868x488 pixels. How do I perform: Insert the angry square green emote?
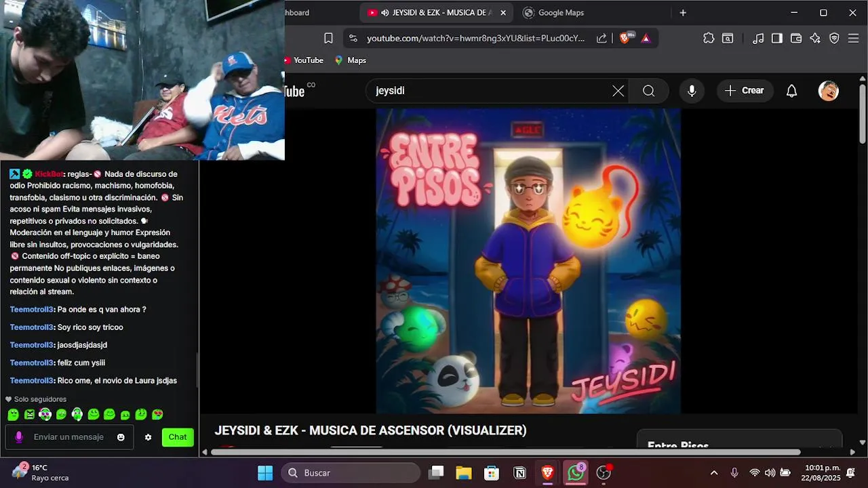point(29,414)
